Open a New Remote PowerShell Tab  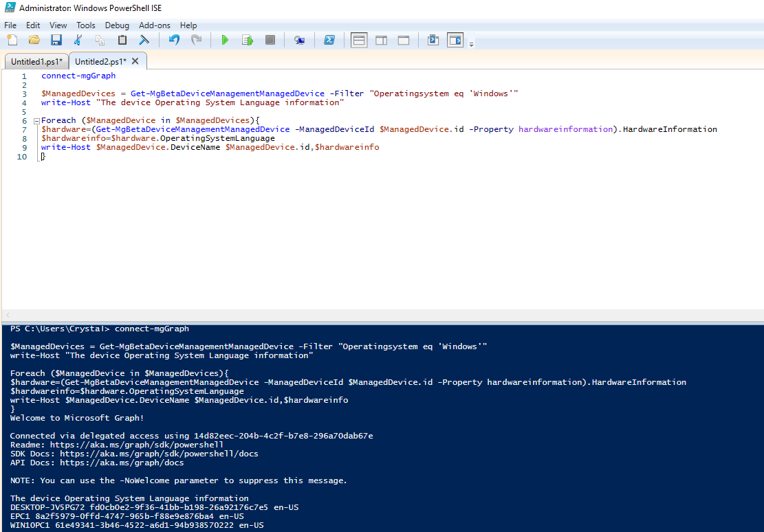(x=300, y=40)
